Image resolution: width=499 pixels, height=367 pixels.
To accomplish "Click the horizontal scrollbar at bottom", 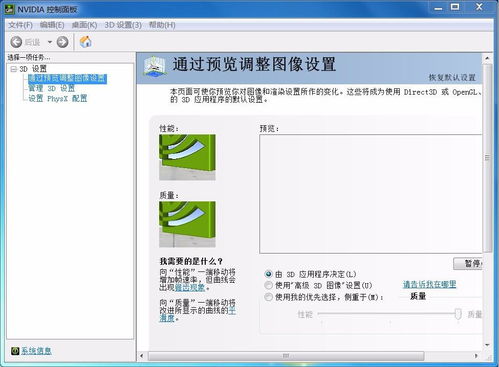I will [x=286, y=356].
